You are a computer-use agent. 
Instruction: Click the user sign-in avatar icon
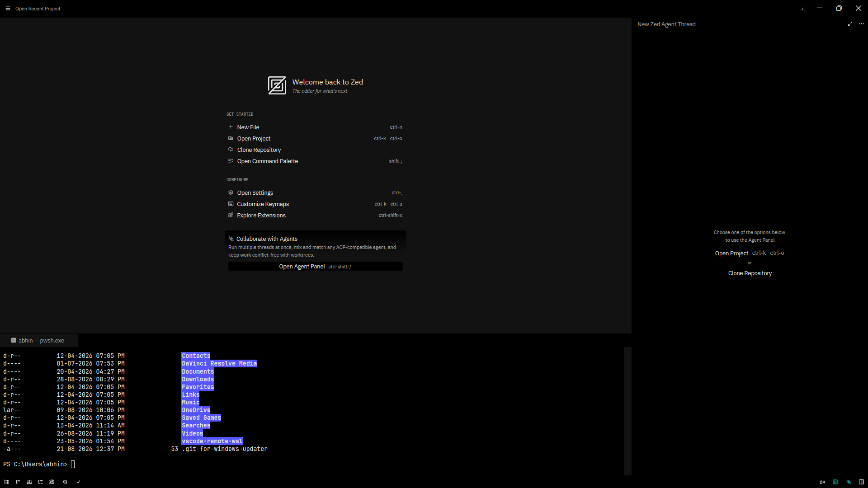803,9
